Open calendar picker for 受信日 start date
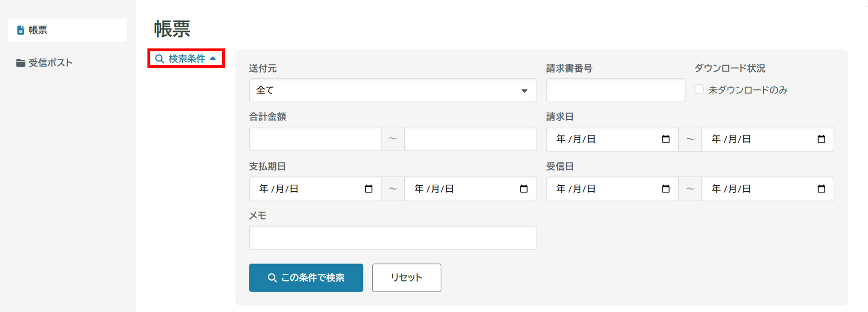This screenshot has height=312, width=868. (665, 189)
